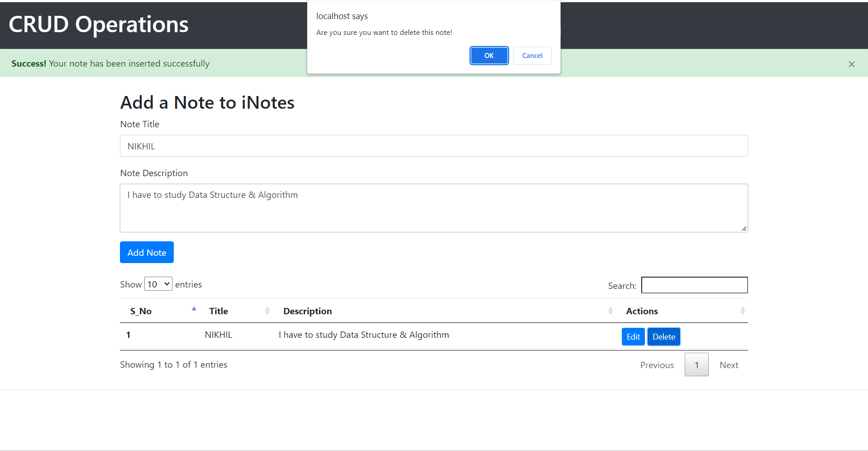Select the NIKHIL title cell

coord(219,335)
